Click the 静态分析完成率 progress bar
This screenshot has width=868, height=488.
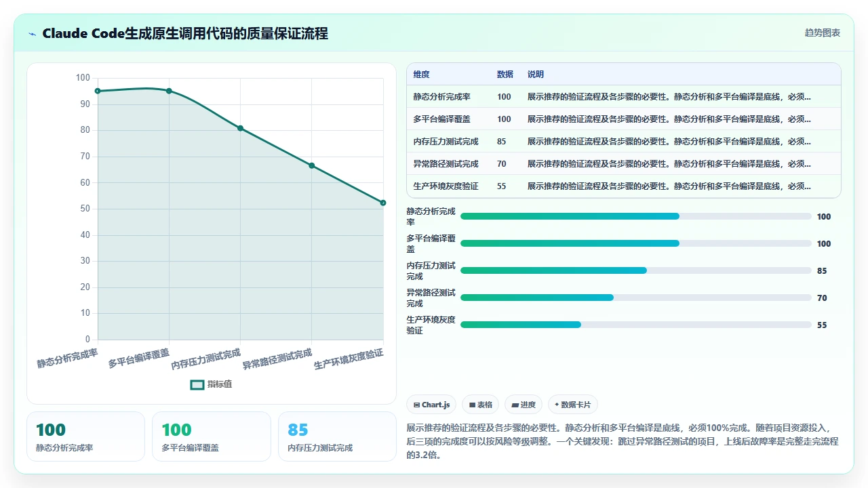(x=636, y=216)
